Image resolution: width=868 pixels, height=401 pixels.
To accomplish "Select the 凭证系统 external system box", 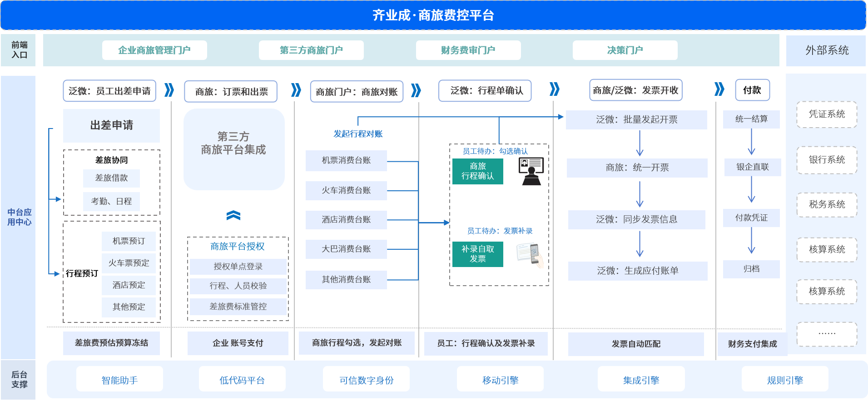I will coord(827,114).
